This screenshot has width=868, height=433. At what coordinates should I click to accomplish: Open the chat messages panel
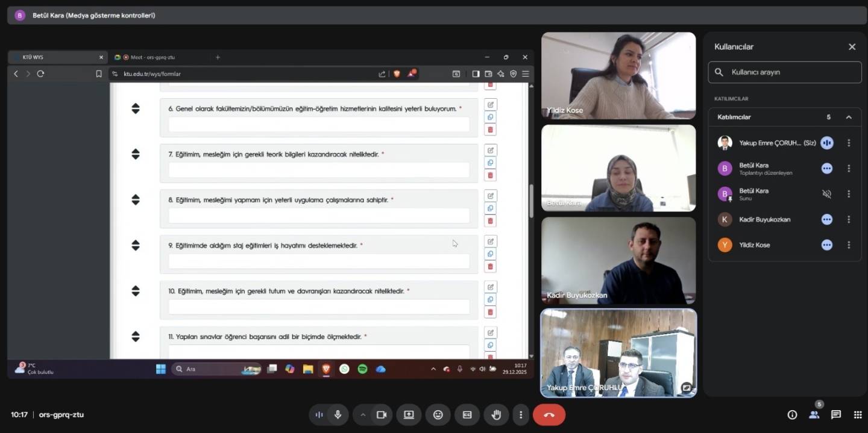pyautogui.click(x=835, y=415)
